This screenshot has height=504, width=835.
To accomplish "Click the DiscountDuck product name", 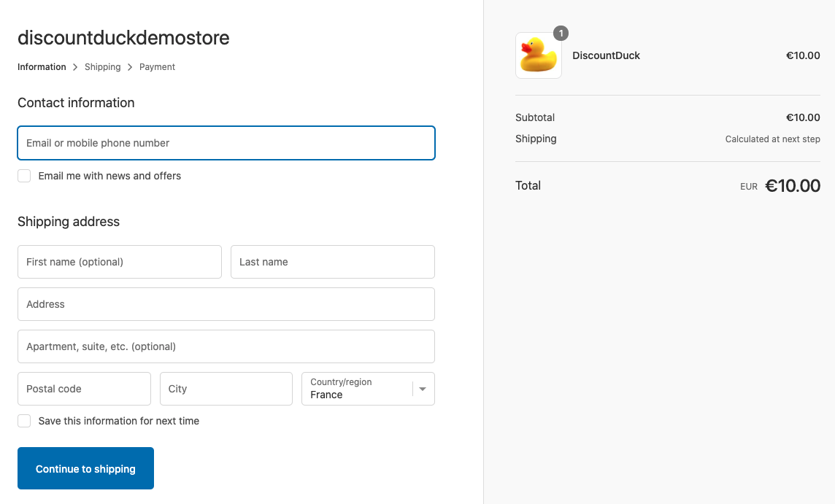I will pos(606,55).
